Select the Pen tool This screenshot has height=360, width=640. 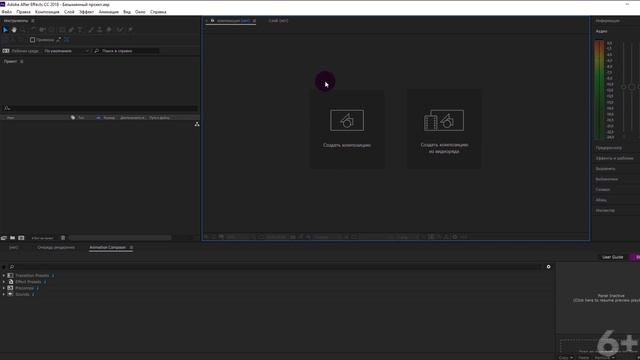(x=71, y=30)
